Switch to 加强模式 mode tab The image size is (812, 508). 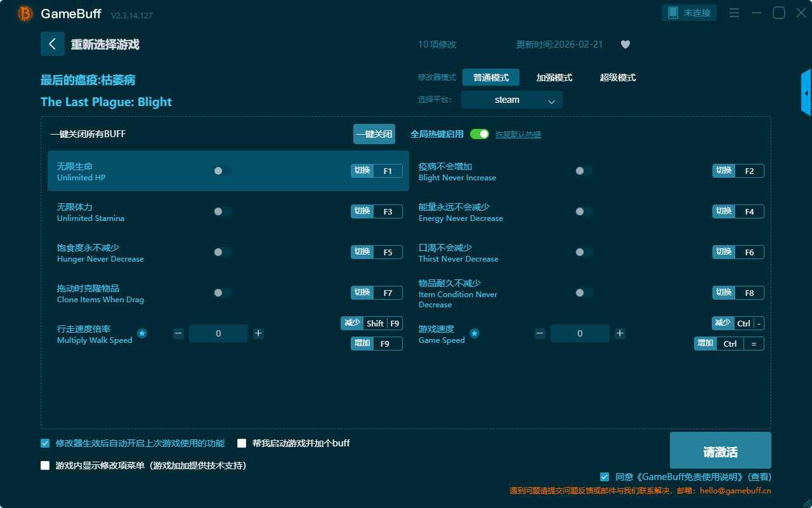(554, 77)
